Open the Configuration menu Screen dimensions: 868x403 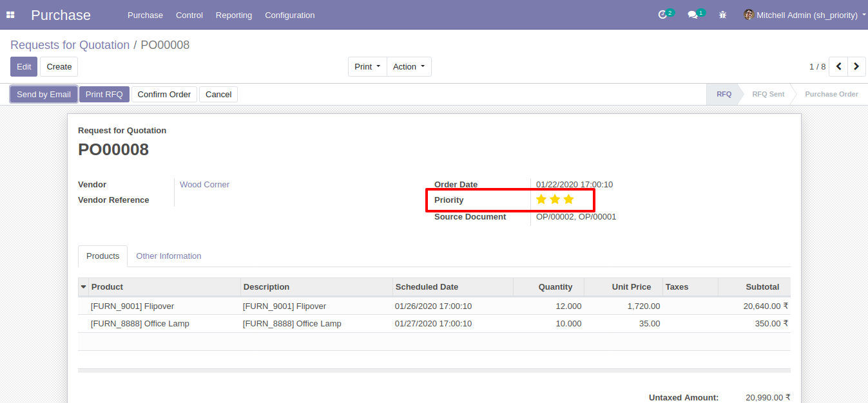click(290, 15)
